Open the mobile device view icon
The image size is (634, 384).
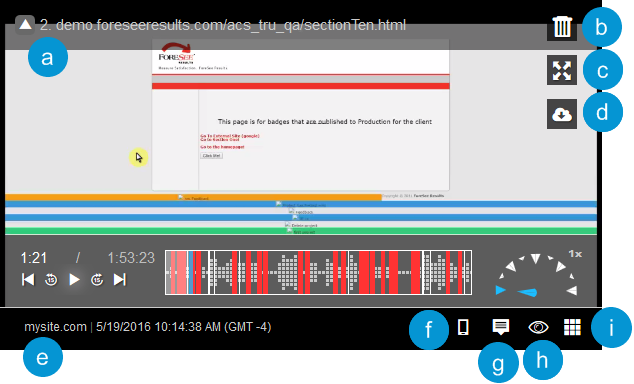coord(463,327)
